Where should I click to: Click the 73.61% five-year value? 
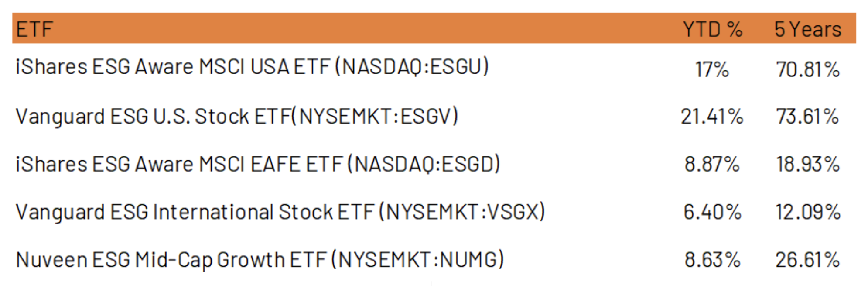pyautogui.click(x=808, y=117)
